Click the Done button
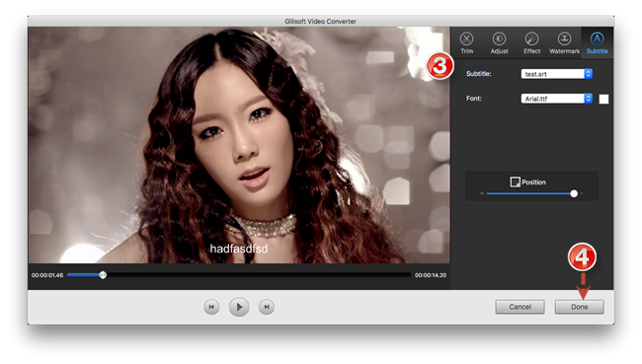Screen dimensions: 642x364 tap(580, 307)
